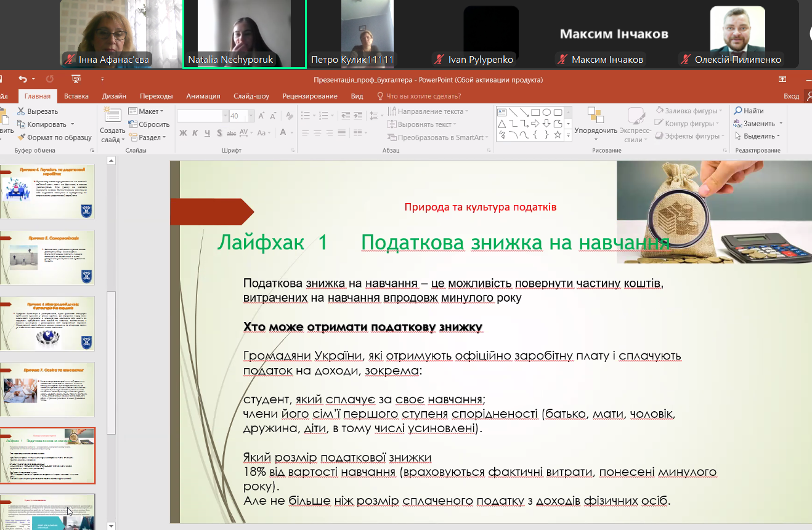Click the Вырезать (Cut) scissors icon
The height and width of the screenshot is (530, 812).
click(x=21, y=111)
